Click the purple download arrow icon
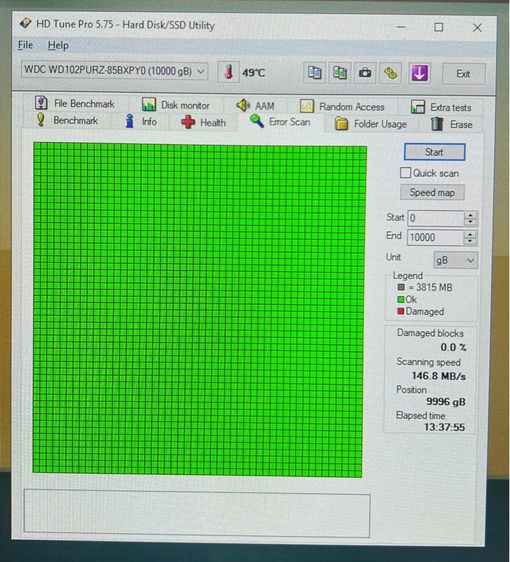The height and width of the screenshot is (562, 510). tap(419, 73)
